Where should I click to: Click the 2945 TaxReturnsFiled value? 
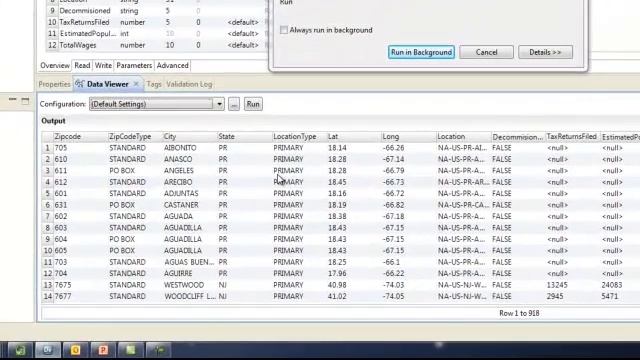(x=555, y=296)
